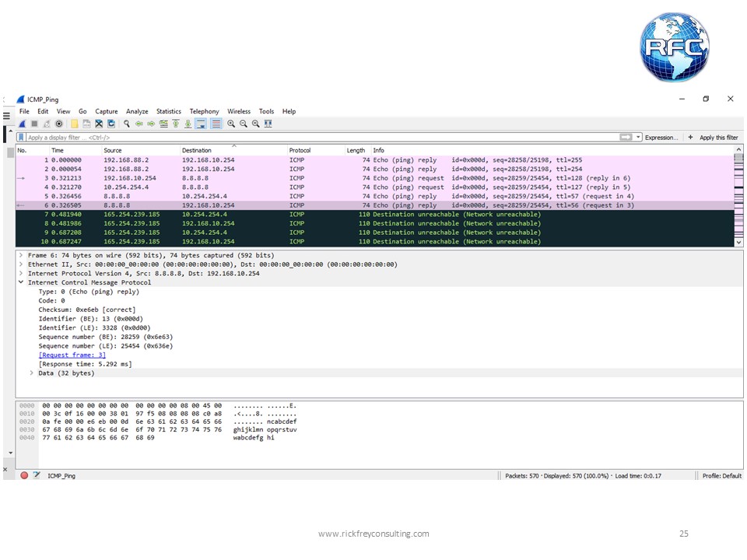Click the Zoom in toolbar icon

(x=232, y=122)
